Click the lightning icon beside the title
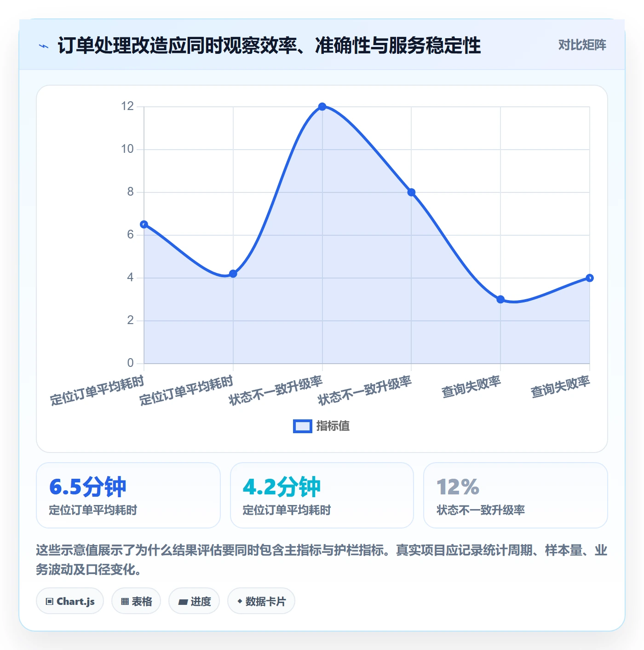Image resolution: width=644 pixels, height=650 pixels. 44,46
